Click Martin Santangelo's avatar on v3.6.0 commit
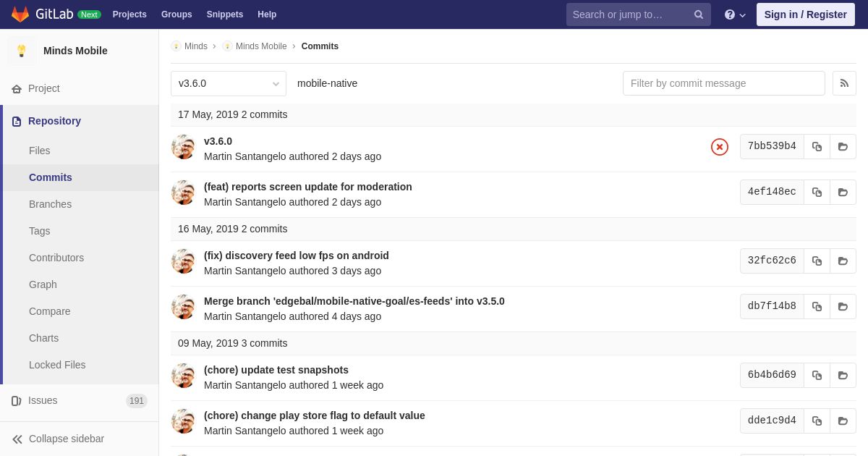868x456 pixels. click(183, 147)
